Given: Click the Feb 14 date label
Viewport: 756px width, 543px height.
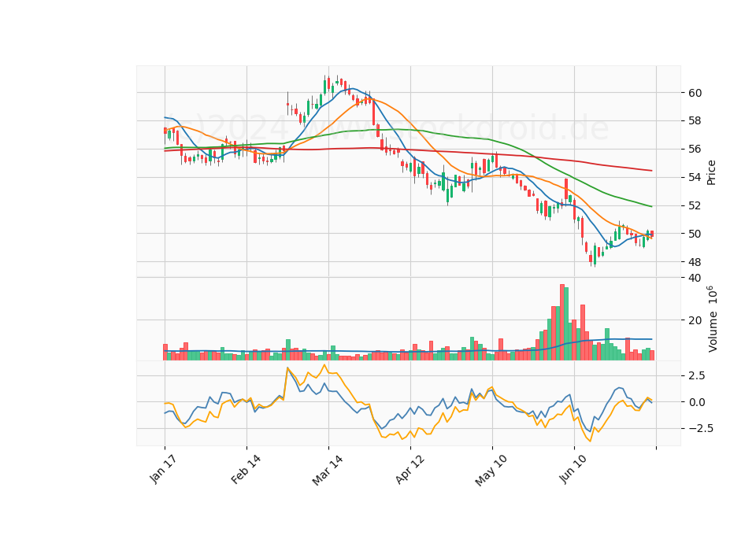Looking at the screenshot, I should pos(246,470).
